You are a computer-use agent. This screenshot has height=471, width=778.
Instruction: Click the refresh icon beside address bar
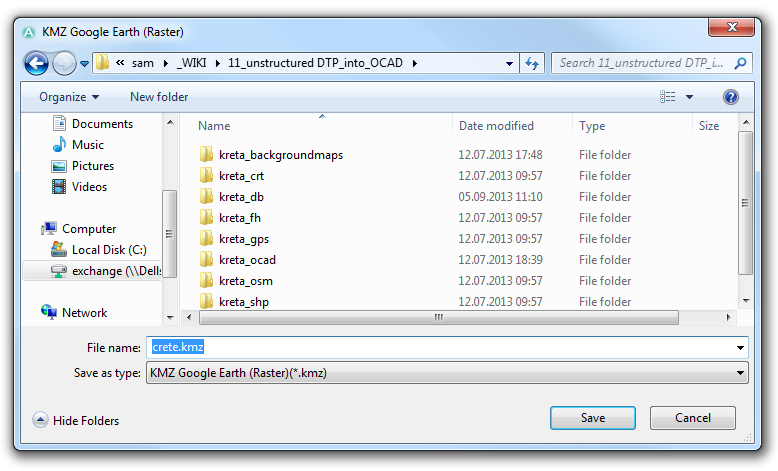click(532, 64)
